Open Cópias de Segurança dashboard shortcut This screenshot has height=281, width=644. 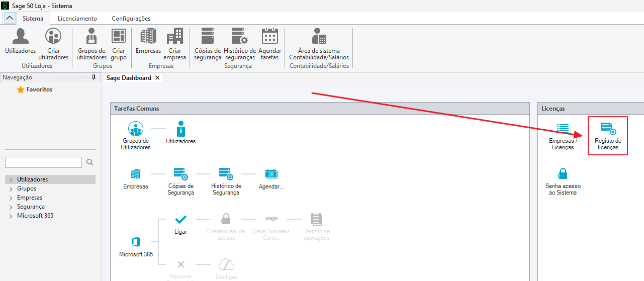pyautogui.click(x=181, y=181)
